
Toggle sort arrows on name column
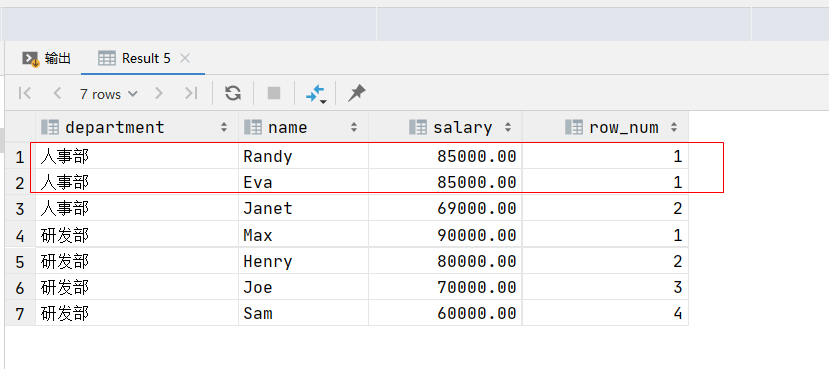(x=354, y=127)
